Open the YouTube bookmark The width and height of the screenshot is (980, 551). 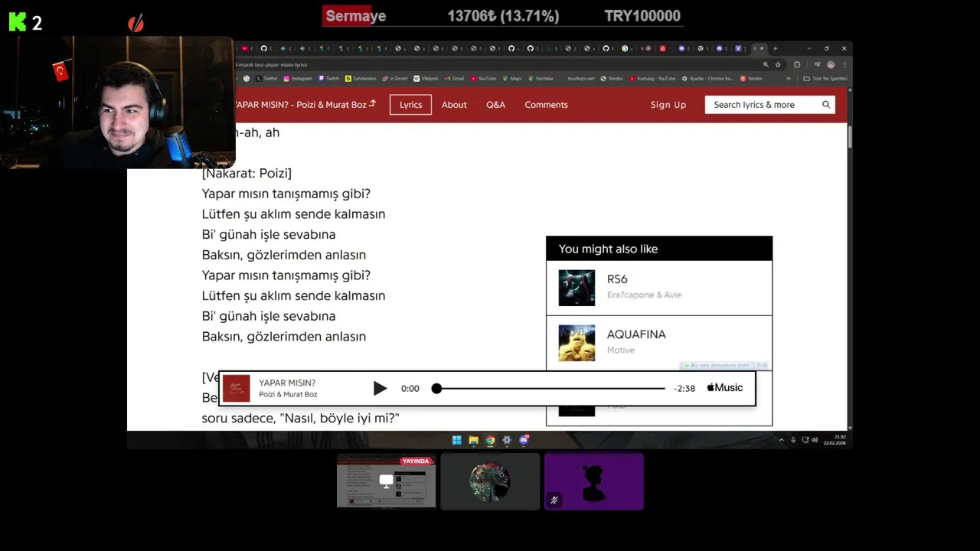pos(484,78)
